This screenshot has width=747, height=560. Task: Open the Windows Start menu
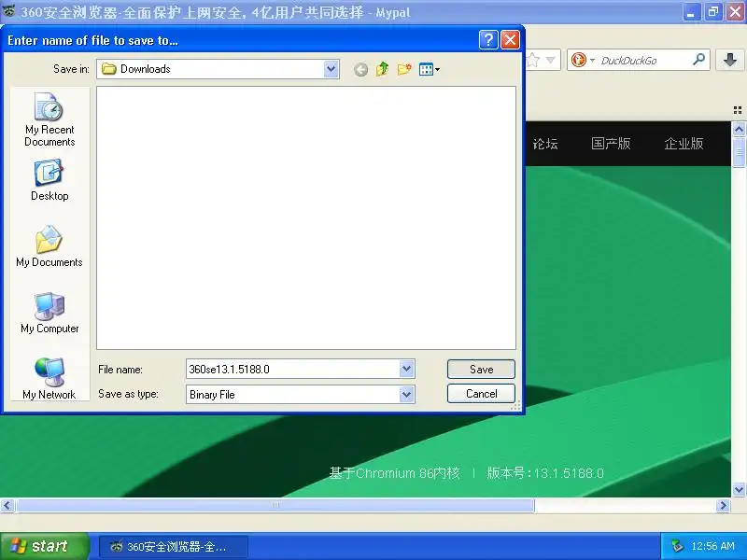pos(44,546)
